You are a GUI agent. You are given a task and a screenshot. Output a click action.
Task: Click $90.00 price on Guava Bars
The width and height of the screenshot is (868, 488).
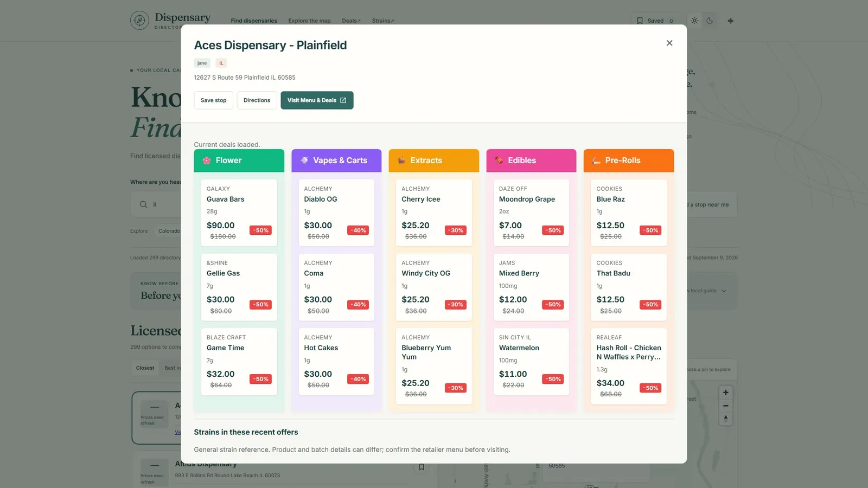[221, 226]
